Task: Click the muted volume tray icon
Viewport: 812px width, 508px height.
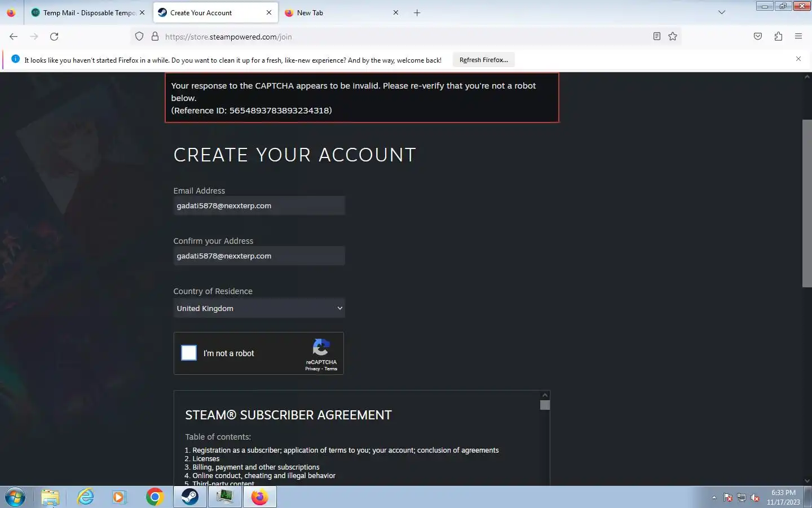Action: click(x=756, y=498)
